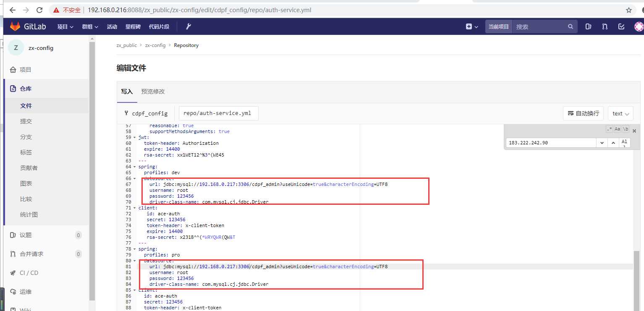Click editor line 72 'id: ace-auth'
644x311 pixels.
click(x=163, y=214)
